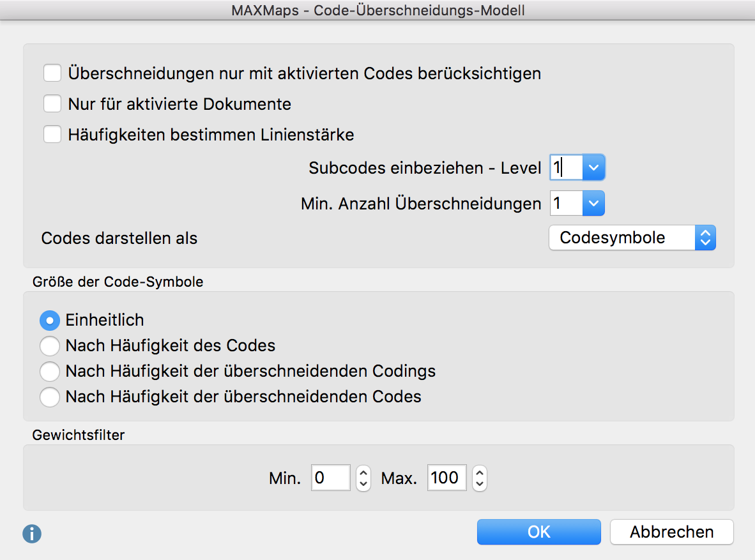Open the blue info help icon

tap(32, 534)
